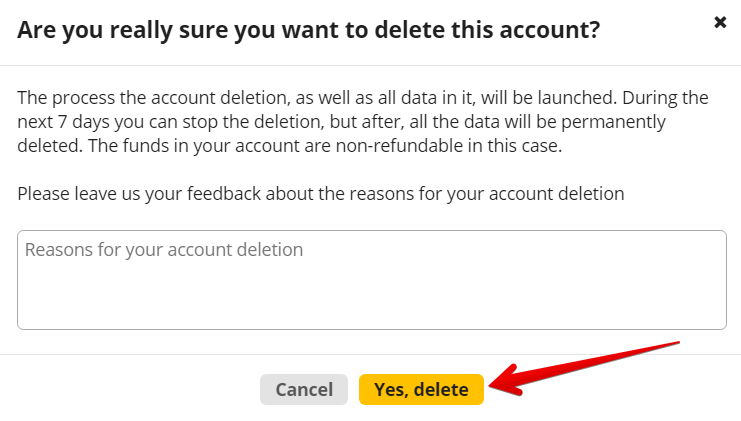Click the 7 days deletion warning paragraph
The width and height of the screenshot is (741, 421).
(363, 121)
